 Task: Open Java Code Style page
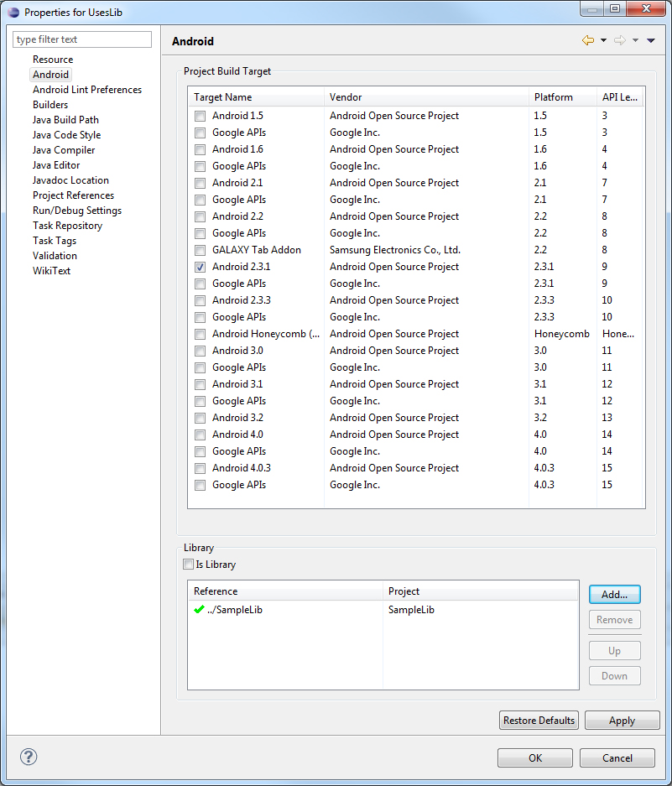(67, 135)
